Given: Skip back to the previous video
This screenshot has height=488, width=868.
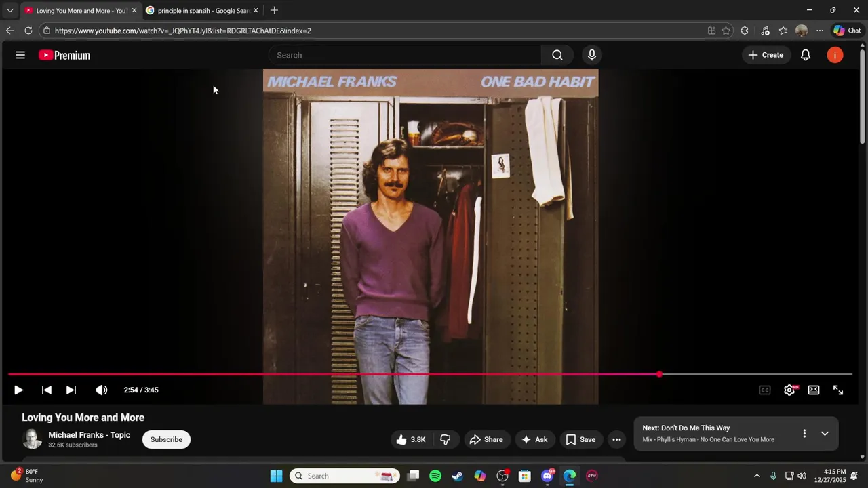Looking at the screenshot, I should coord(46,390).
